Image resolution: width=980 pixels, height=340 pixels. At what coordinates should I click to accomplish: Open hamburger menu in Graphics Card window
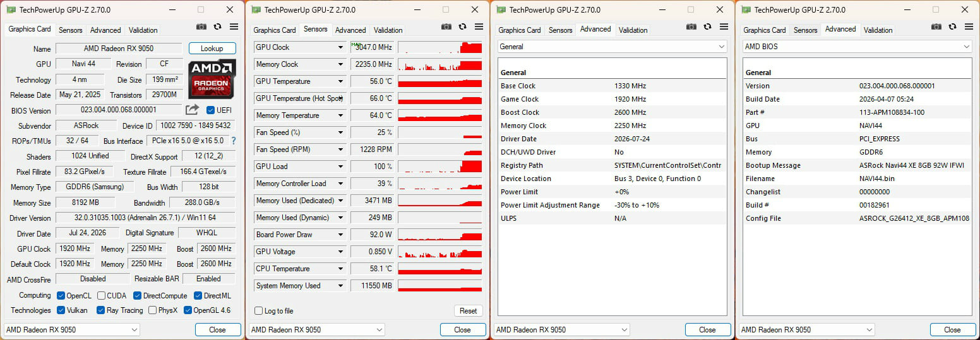(x=234, y=26)
